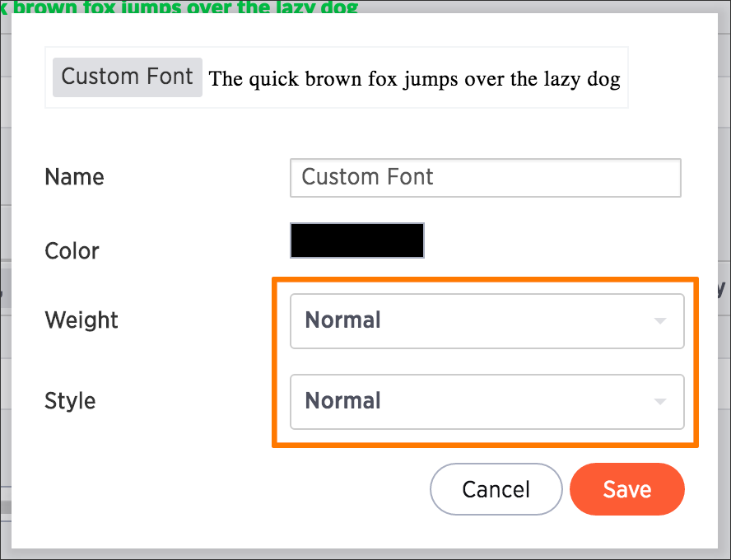
Task: Click the serif quick brown fox preview text
Action: 414,79
